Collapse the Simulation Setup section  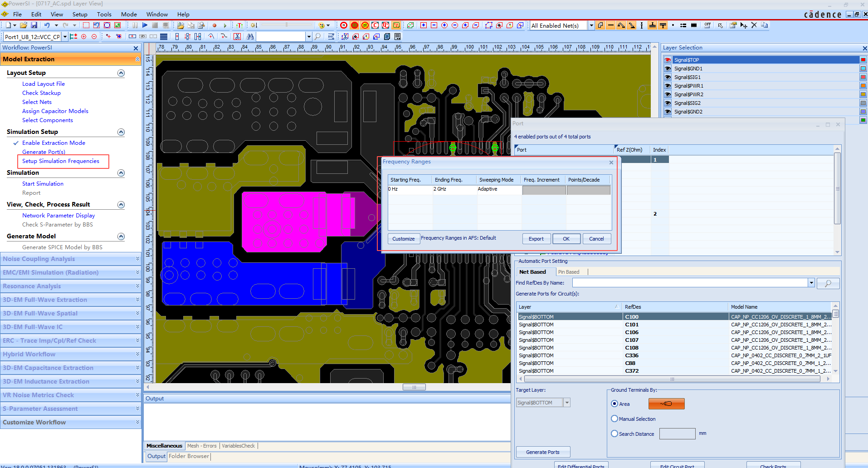point(121,132)
